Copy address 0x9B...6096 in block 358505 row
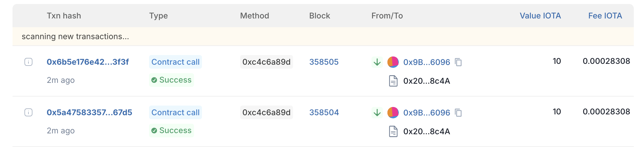 pos(458,62)
